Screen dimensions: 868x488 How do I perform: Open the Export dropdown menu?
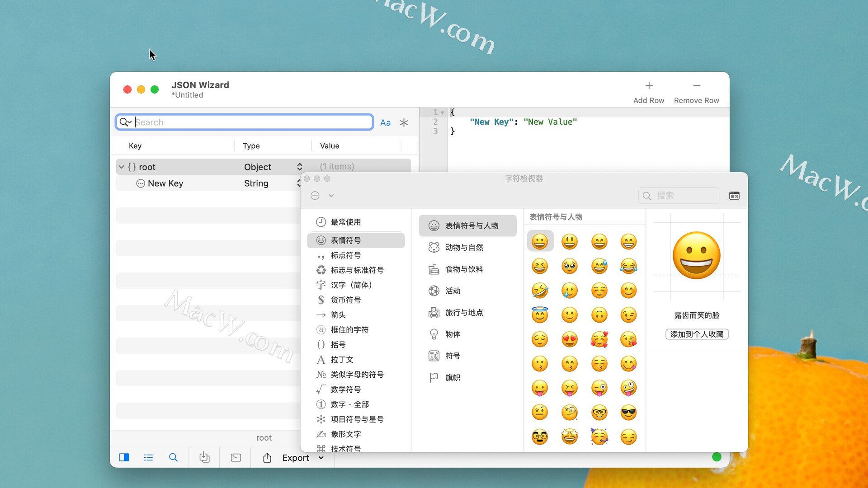(321, 458)
